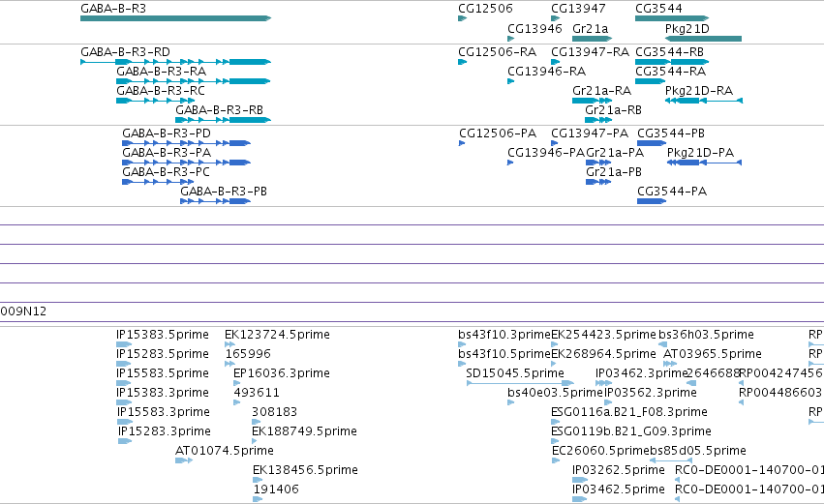Select the CG13947-PA protein label
The image size is (824, 504).
click(x=589, y=133)
